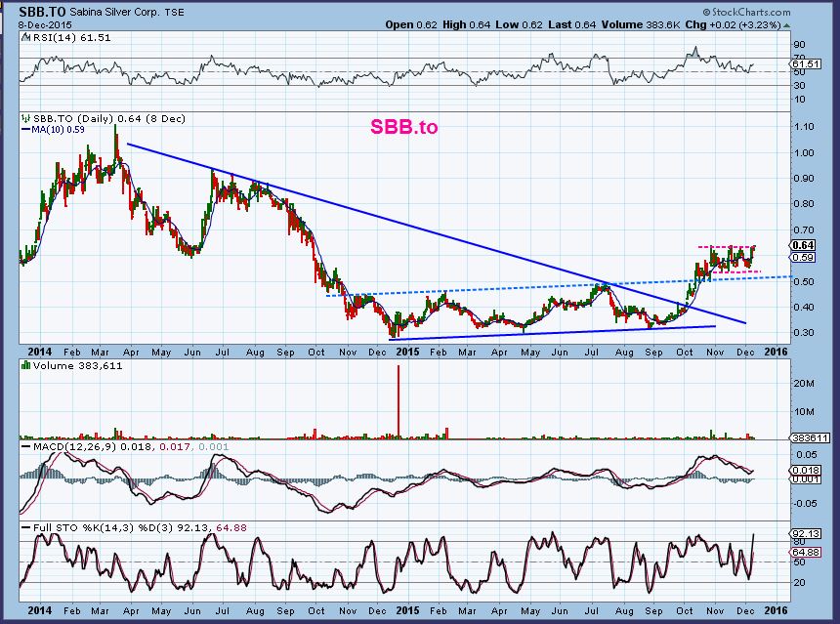The width and height of the screenshot is (840, 624).
Task: Click the 1.00 price axis label
Action: click(x=804, y=152)
